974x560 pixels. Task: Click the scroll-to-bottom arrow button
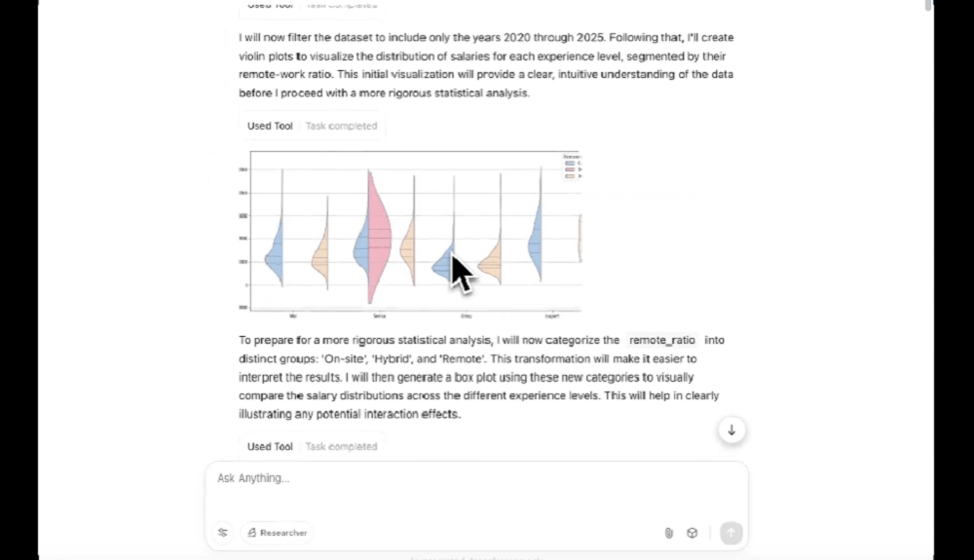(x=731, y=430)
